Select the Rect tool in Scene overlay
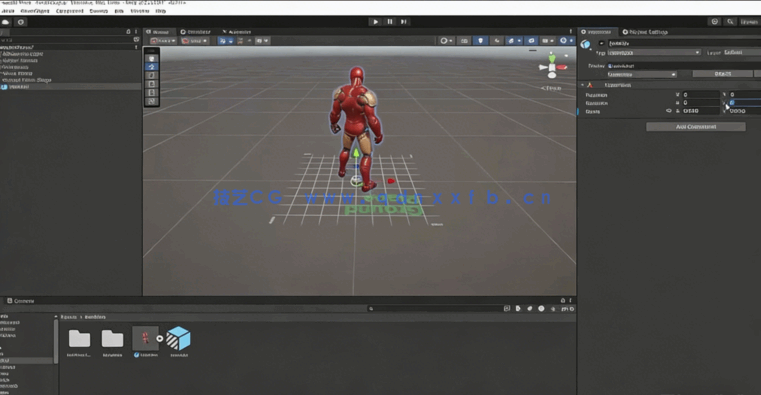The width and height of the screenshot is (761, 395). [151, 93]
